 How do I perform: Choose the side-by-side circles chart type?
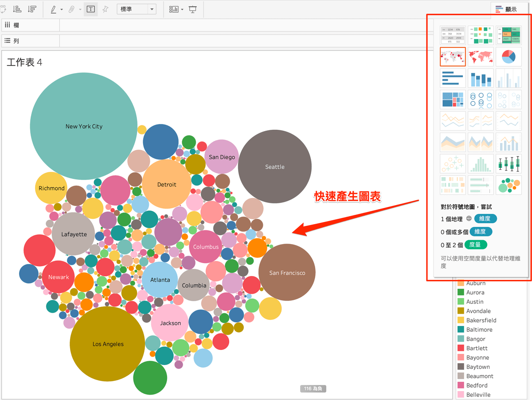(x=509, y=100)
